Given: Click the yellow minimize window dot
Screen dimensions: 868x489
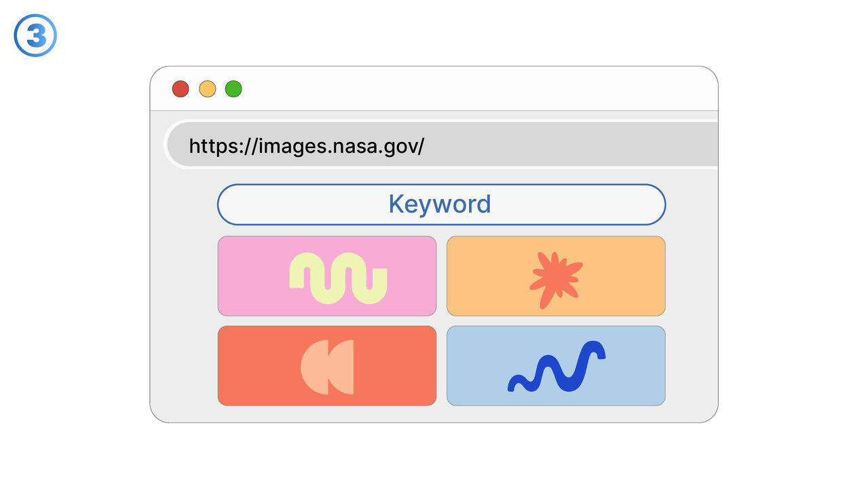Looking at the screenshot, I should [x=207, y=89].
